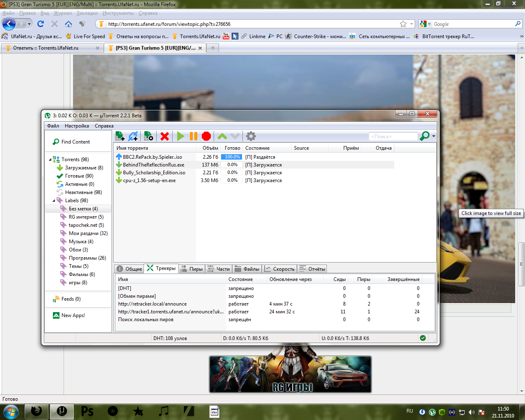The width and height of the screenshot is (525, 420).
Task: Switch to the Ответить :: Torrents.UfaNet.ru tab
Action: pos(52,48)
